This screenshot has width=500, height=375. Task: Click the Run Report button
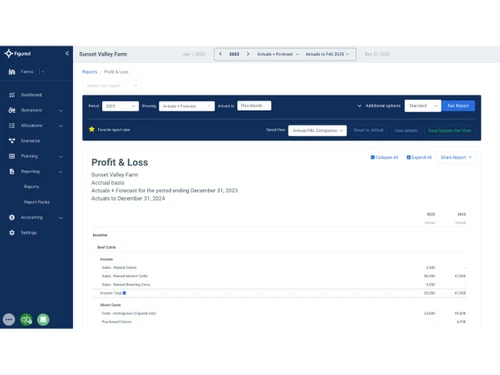[x=458, y=106]
